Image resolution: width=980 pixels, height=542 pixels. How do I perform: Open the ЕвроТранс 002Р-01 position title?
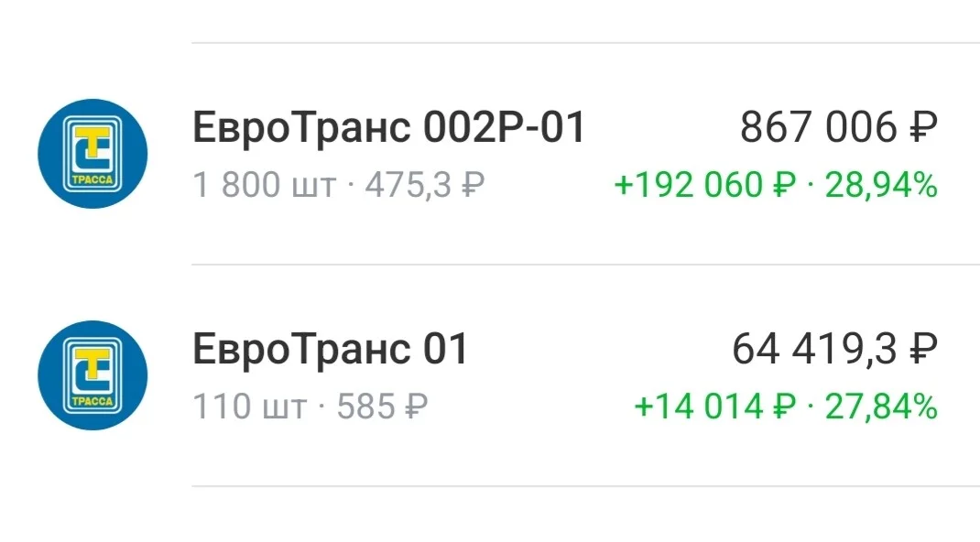pos(388,127)
